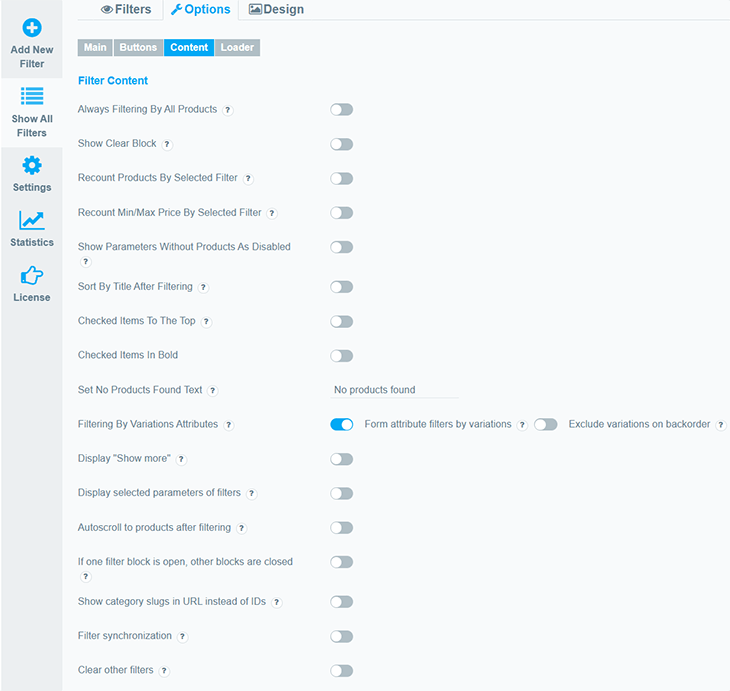
Task: Click help icon for Form attribute filters by variations
Action: pyautogui.click(x=522, y=425)
